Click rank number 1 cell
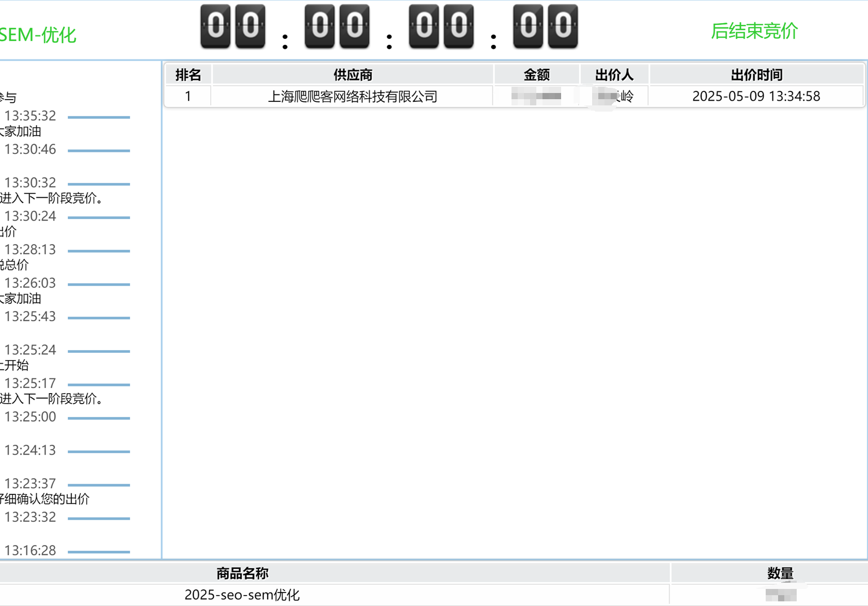Screen dimensions: 868x606 [x=188, y=97]
